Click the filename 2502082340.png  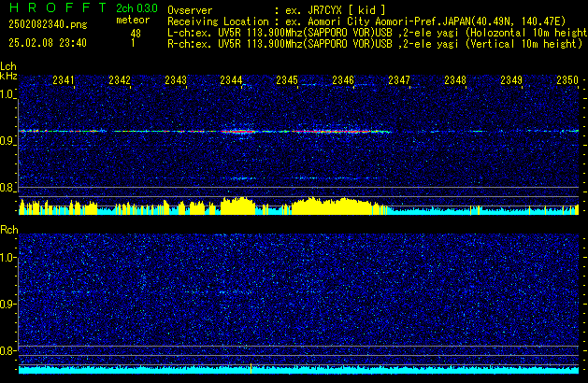pyautogui.click(x=48, y=24)
